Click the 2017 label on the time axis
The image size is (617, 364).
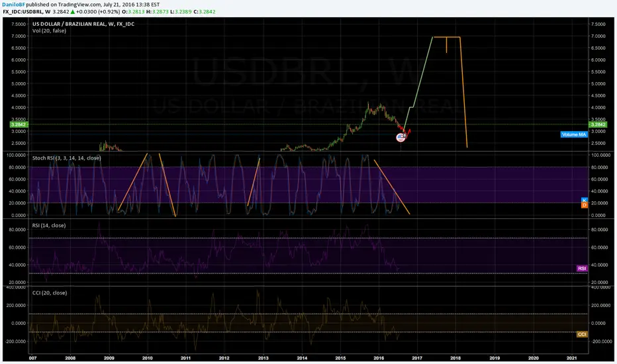click(x=417, y=358)
